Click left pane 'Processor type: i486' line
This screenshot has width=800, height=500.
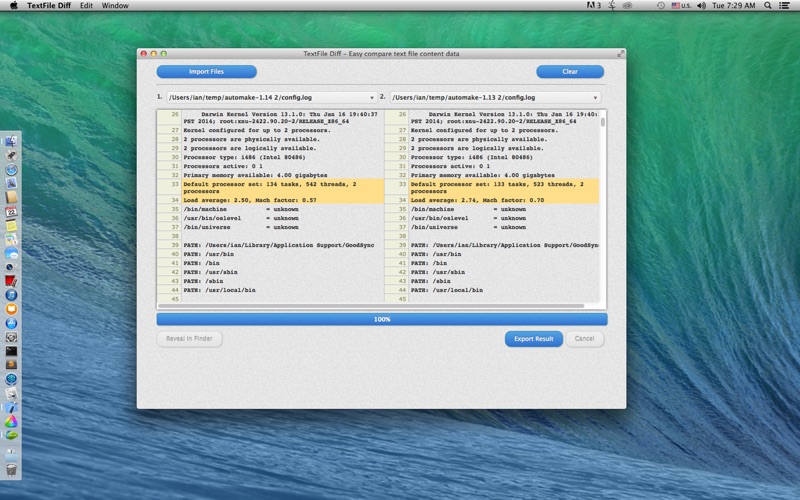tap(244, 157)
